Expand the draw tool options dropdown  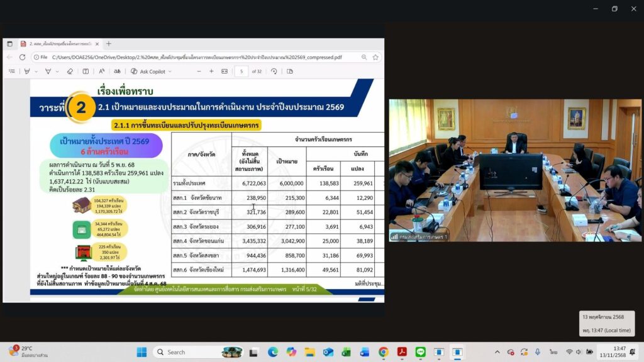point(57,72)
